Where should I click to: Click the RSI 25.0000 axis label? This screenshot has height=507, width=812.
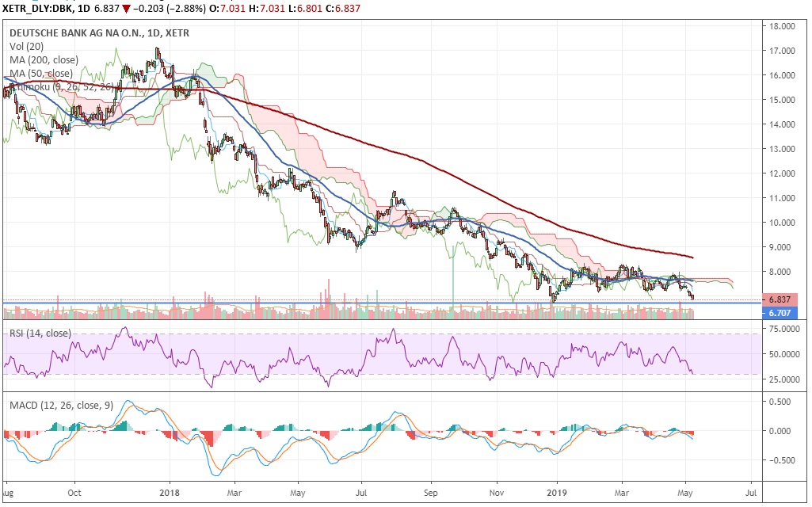pos(783,379)
